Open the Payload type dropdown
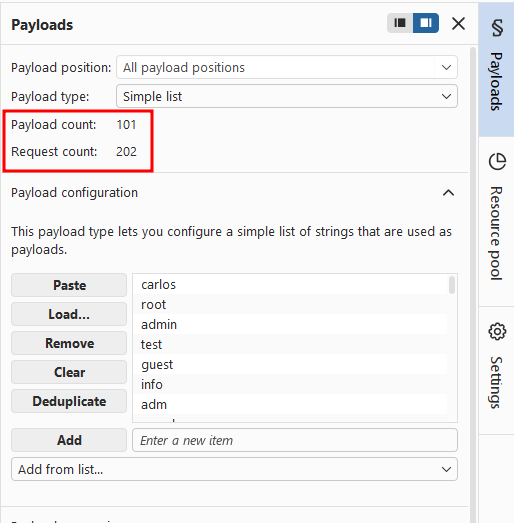The image size is (514, 523). coord(287,96)
